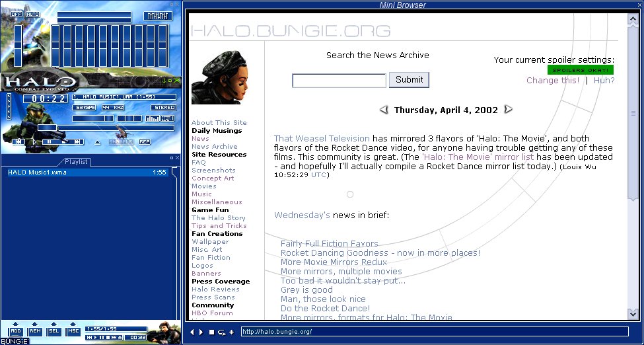
Task: Click the Submit search button
Action: point(409,80)
